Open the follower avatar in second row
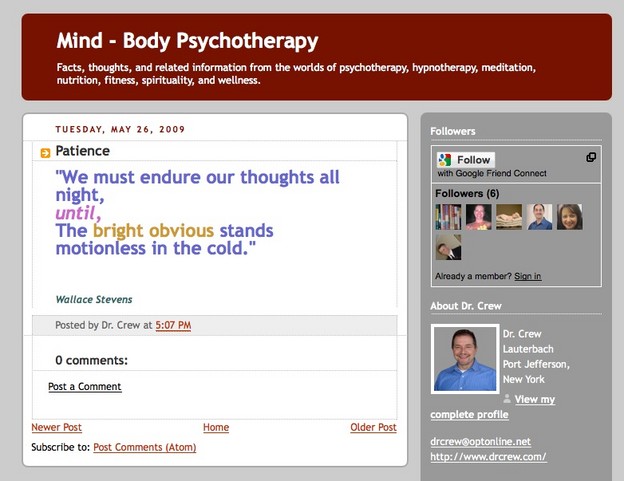624x481 pixels. [x=448, y=247]
